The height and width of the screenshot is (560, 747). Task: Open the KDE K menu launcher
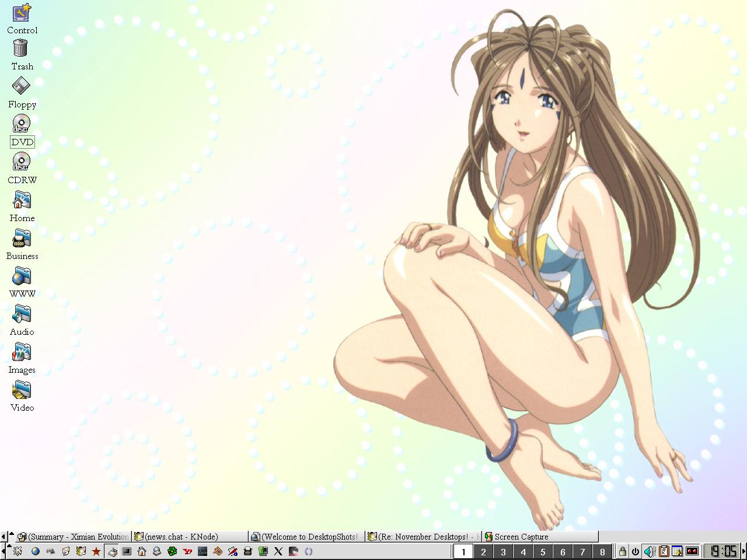[18, 551]
